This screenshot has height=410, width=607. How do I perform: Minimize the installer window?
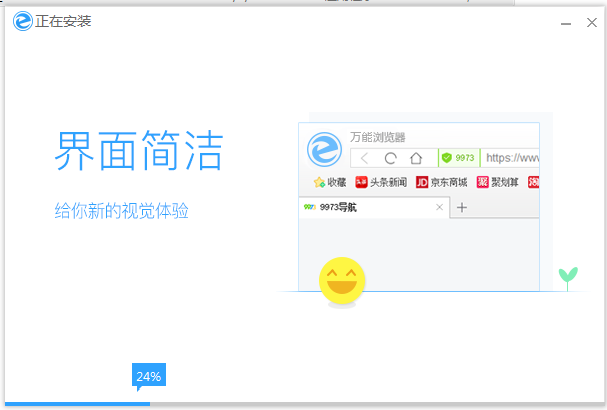pos(566,24)
